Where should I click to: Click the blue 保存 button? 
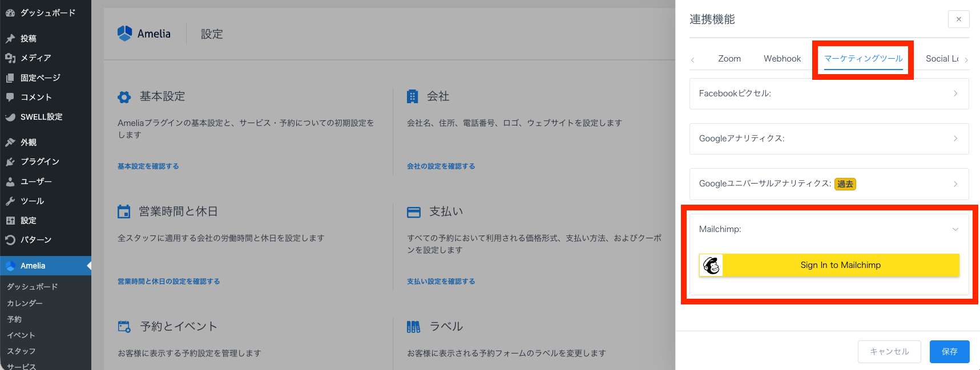tap(949, 352)
